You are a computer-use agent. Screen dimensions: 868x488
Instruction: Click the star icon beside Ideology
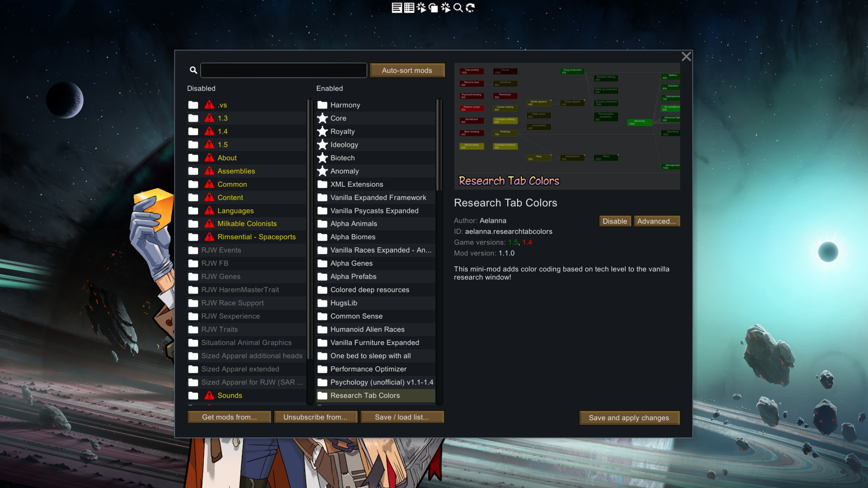coord(322,145)
